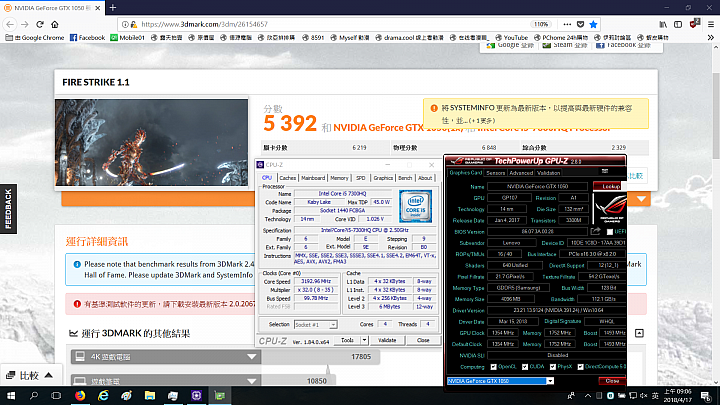The height and width of the screenshot is (405, 720).
Task: Switch to CPU-Z Memory tab
Action: 339,178
